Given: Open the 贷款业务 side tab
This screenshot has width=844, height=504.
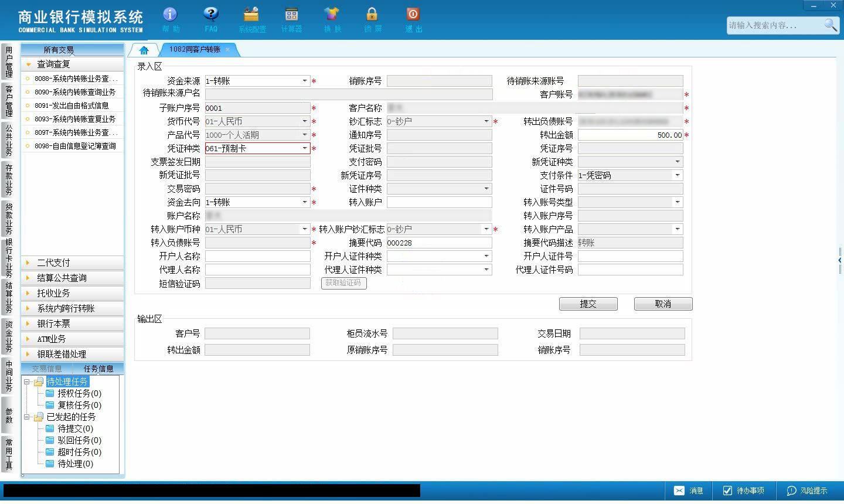Looking at the screenshot, I should pyautogui.click(x=9, y=218).
